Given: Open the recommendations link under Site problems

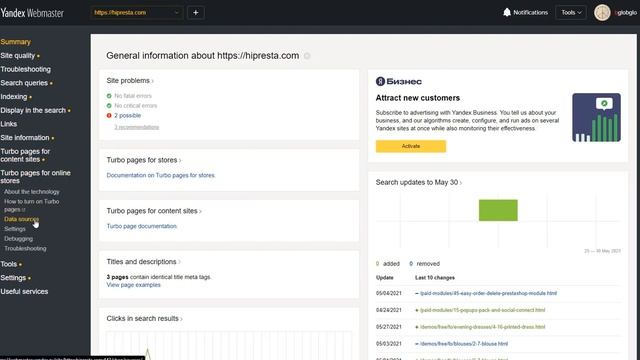Looking at the screenshot, I should (x=136, y=127).
